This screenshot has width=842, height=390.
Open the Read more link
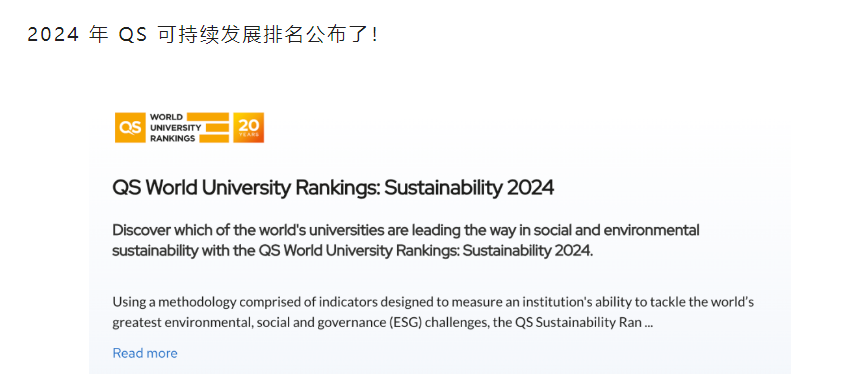tap(145, 353)
